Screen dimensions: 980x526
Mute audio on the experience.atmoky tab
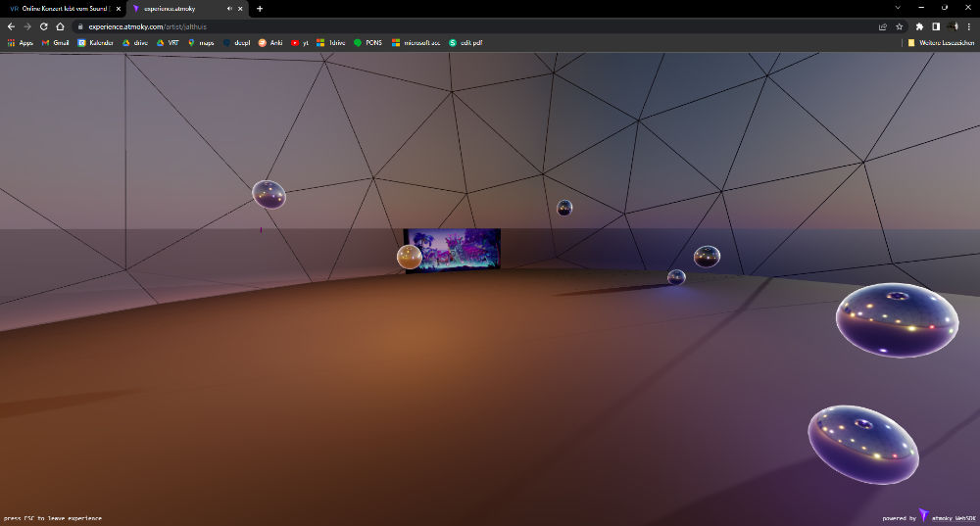229,9
